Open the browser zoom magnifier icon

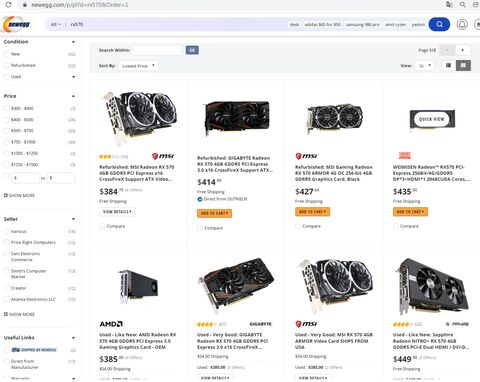(x=462, y=5)
